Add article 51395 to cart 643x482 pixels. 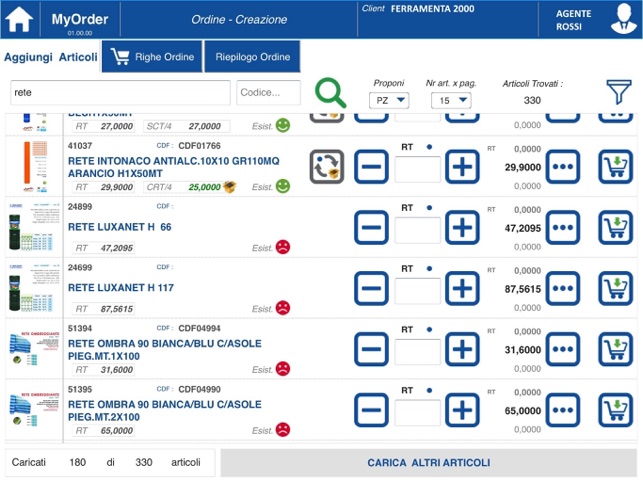click(x=616, y=410)
